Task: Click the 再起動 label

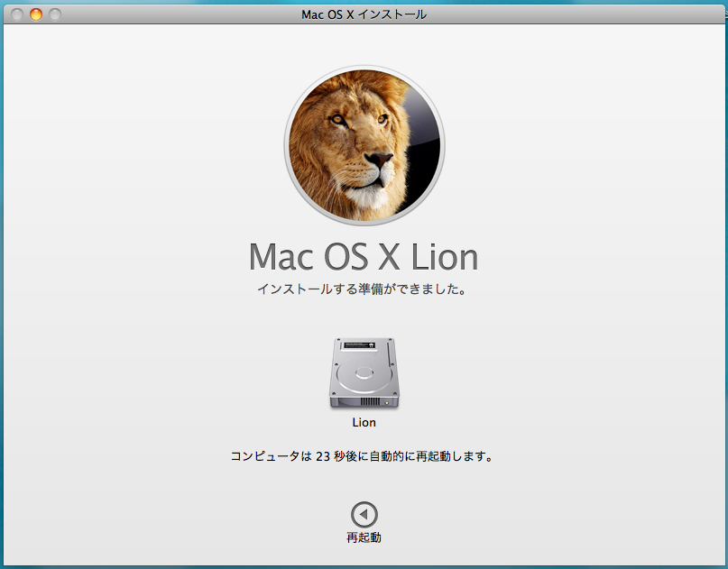Action: 364,537
